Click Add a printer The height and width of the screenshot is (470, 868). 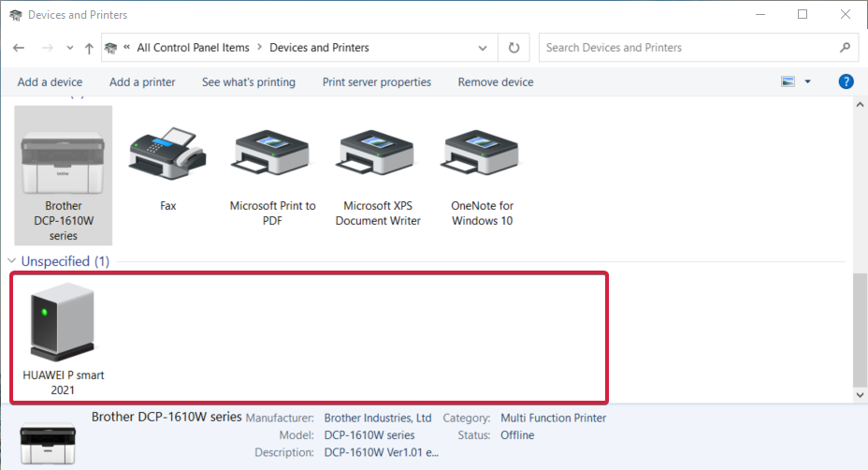click(142, 82)
